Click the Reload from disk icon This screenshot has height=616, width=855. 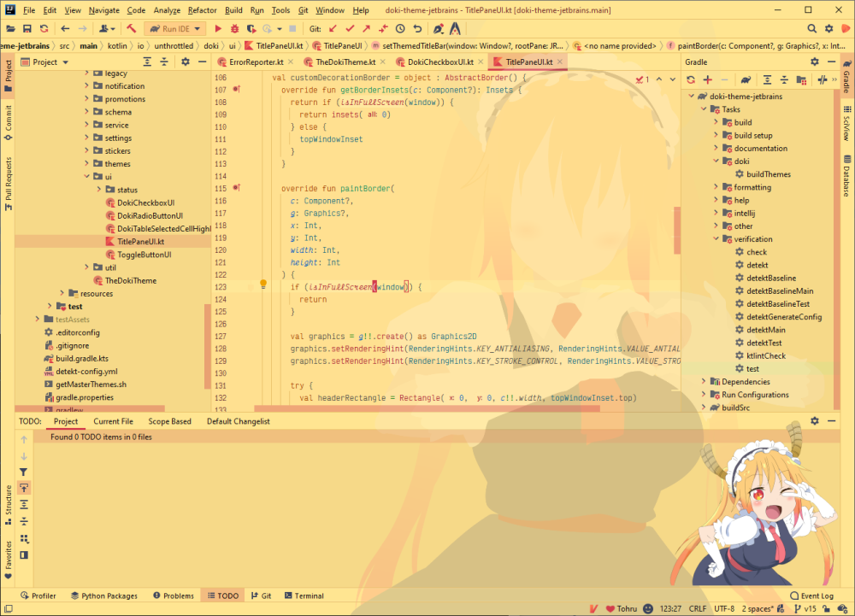(44, 29)
